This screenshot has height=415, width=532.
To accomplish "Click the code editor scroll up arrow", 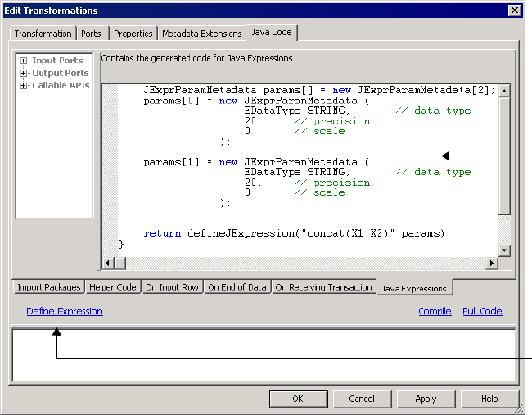I will point(504,91).
